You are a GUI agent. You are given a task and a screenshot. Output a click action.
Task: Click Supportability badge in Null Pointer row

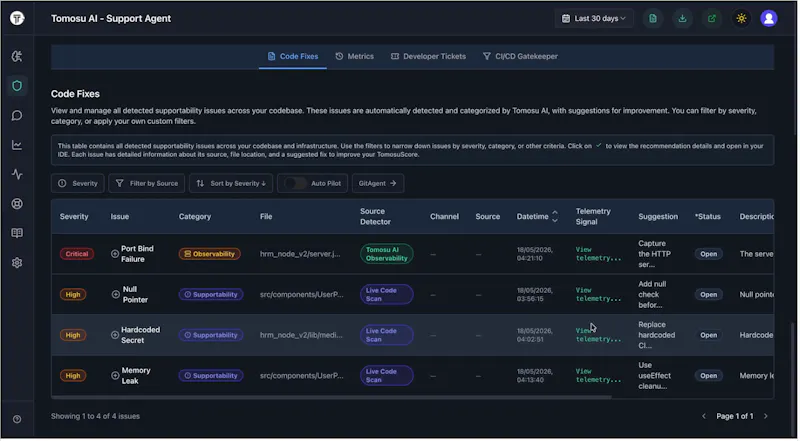pos(211,295)
